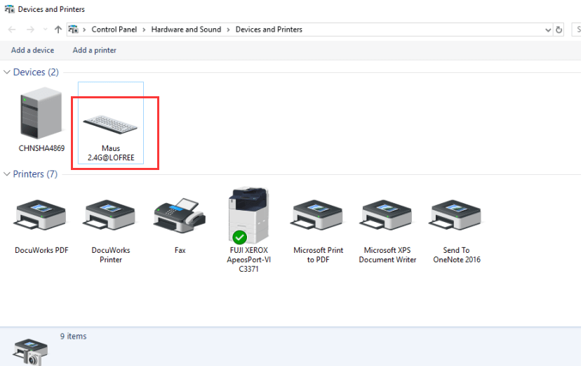Expand the chevron after Control Panel
Viewport: 588px width, 366px height.
tap(144, 30)
